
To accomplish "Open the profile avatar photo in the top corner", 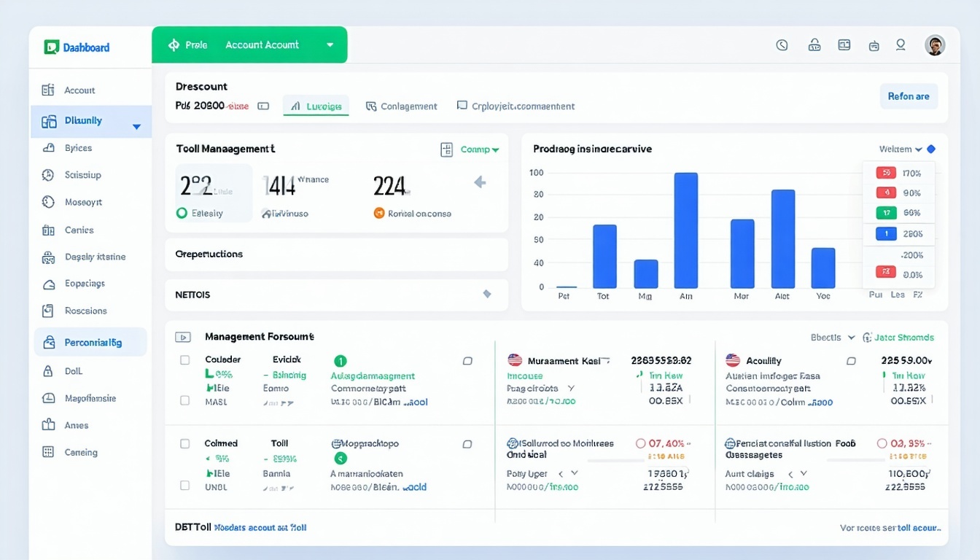I will 936,44.
